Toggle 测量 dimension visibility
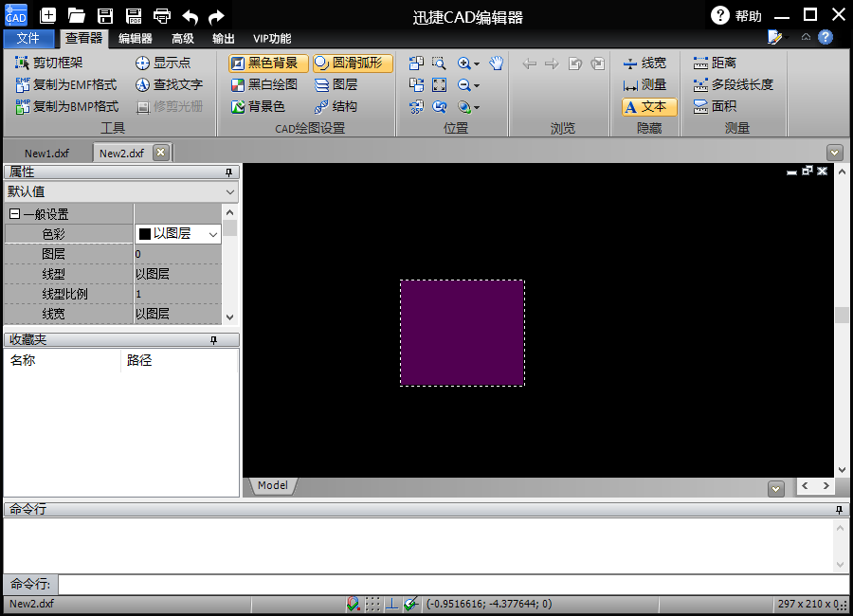This screenshot has height=616, width=853. (x=644, y=84)
